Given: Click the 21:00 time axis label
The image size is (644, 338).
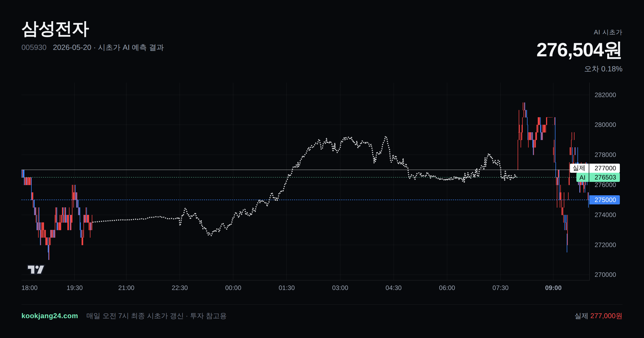Looking at the screenshot, I should click(x=126, y=288).
